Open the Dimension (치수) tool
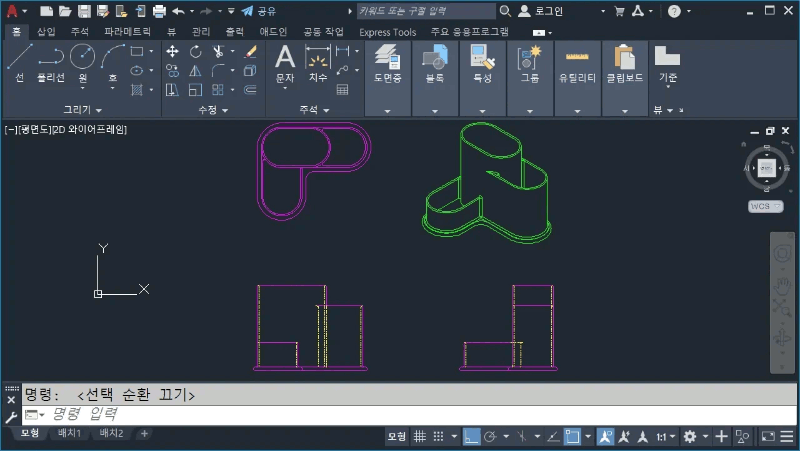800x451 pixels. pyautogui.click(x=318, y=62)
